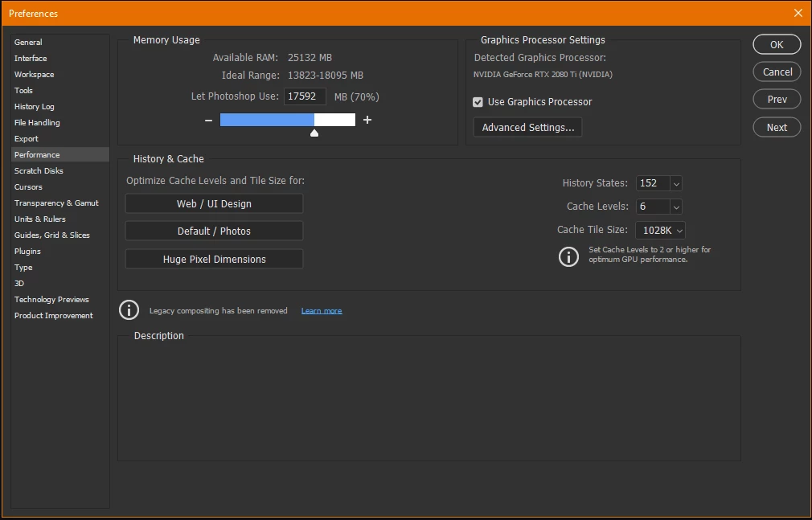
Task: Click the info icon near Cache Levels tip
Action: coord(568,256)
